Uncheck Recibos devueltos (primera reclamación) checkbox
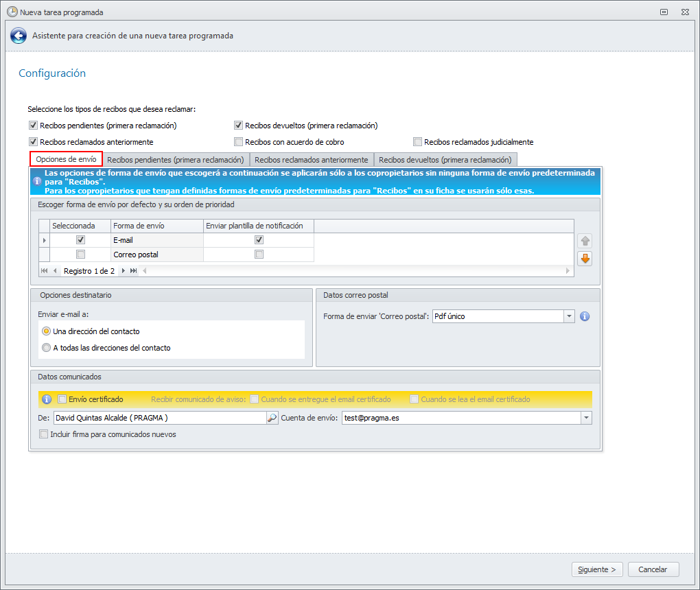Image resolution: width=700 pixels, height=590 pixels. point(238,126)
